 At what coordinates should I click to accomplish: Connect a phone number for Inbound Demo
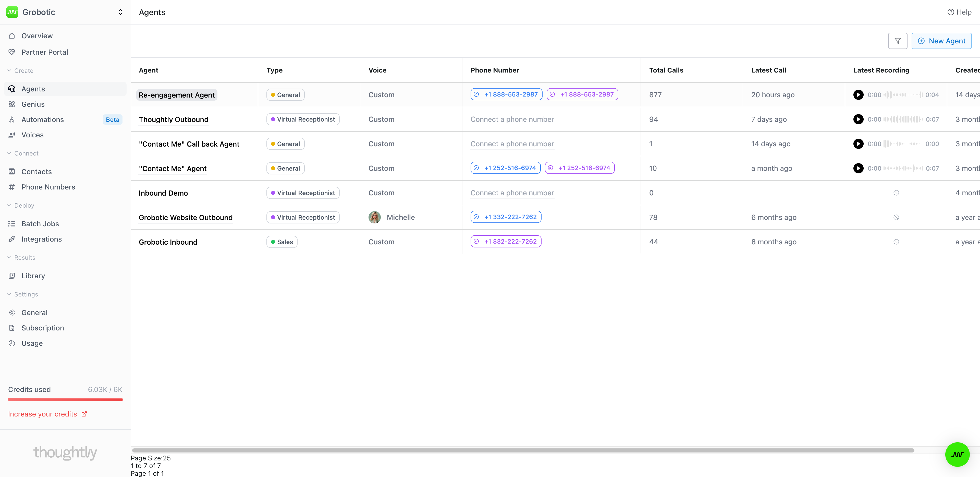[x=512, y=193]
